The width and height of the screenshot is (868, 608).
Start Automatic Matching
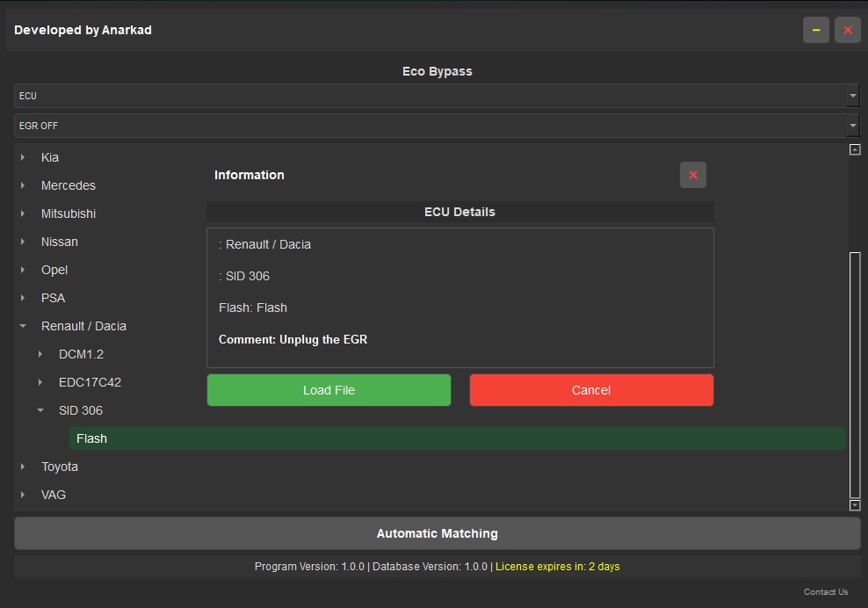point(437,533)
